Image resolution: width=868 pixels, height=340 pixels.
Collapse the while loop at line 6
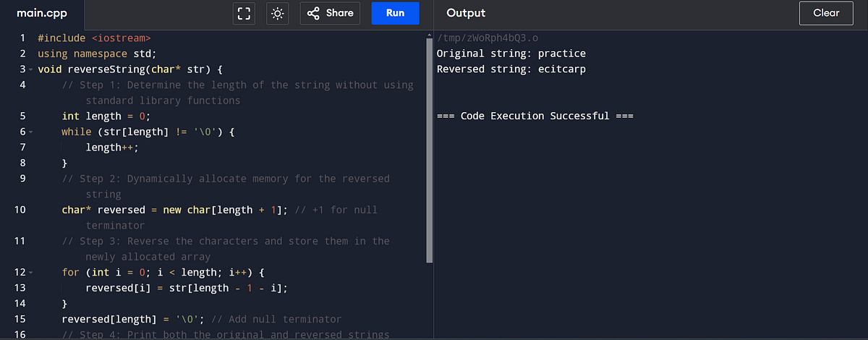[x=31, y=132]
